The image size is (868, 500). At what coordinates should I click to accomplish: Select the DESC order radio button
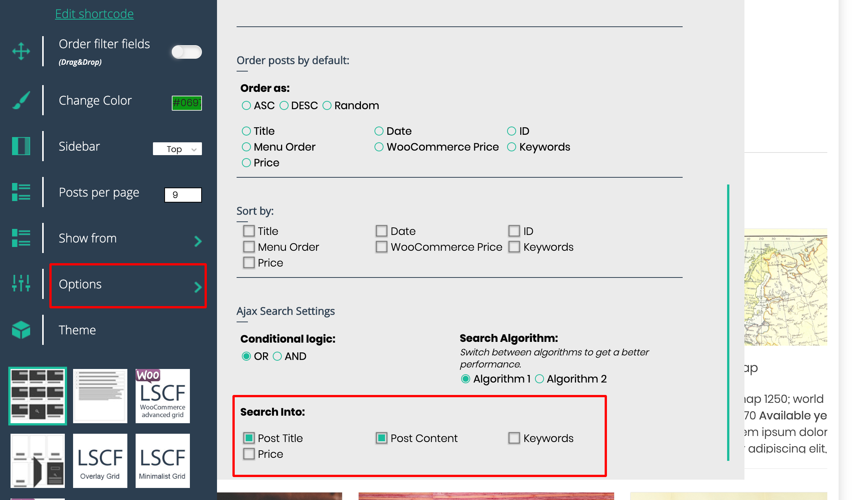pyautogui.click(x=284, y=105)
